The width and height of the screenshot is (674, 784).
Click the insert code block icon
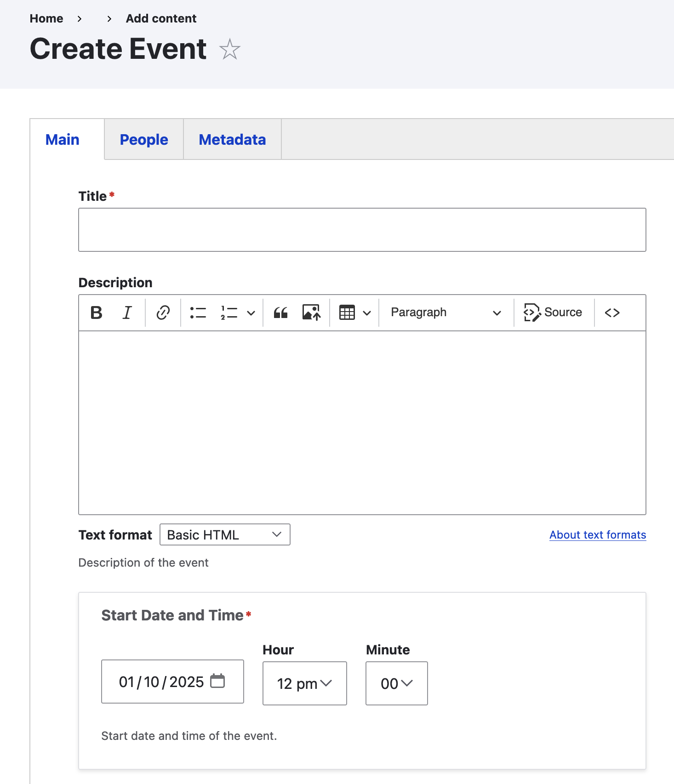click(612, 312)
